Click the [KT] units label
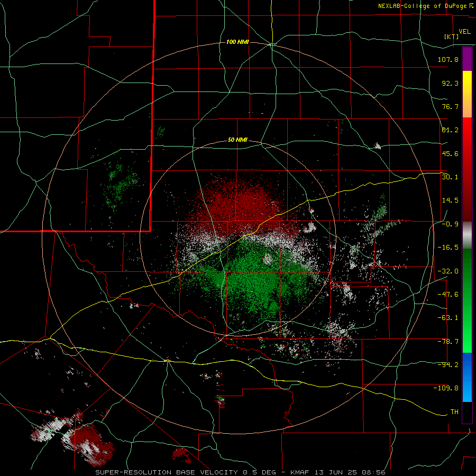The image size is (476, 476). [x=452, y=36]
